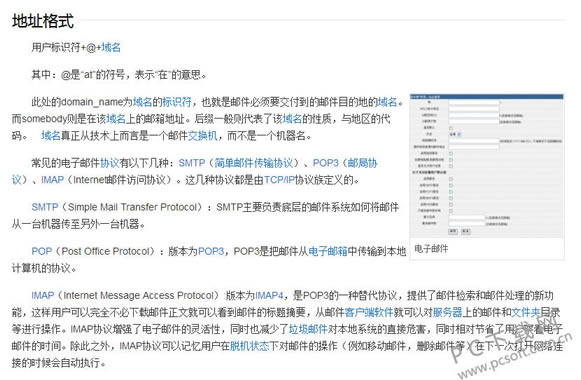Open the 电子邮件 form screenshot thumbnail
This screenshot has height=380, width=581.
coord(487,166)
